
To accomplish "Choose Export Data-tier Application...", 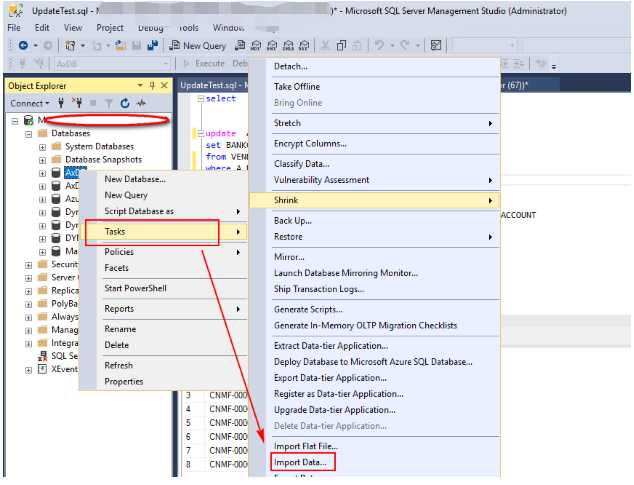I will pos(330,378).
